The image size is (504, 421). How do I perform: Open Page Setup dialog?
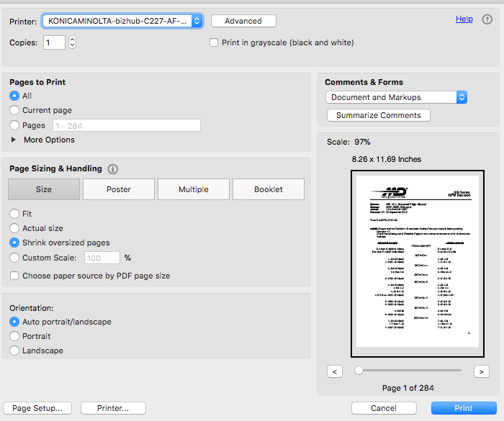[x=37, y=408]
